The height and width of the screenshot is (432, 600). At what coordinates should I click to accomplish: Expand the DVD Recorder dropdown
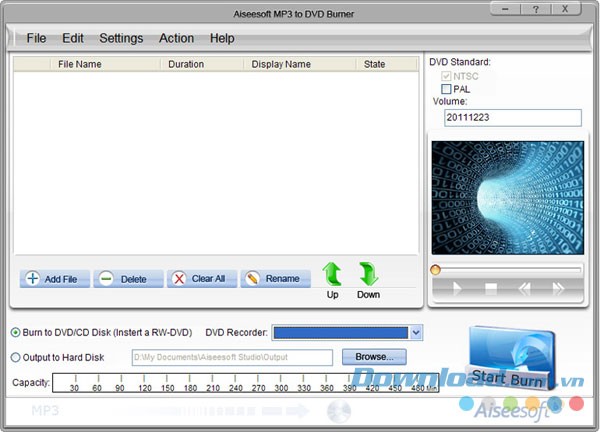pos(416,333)
